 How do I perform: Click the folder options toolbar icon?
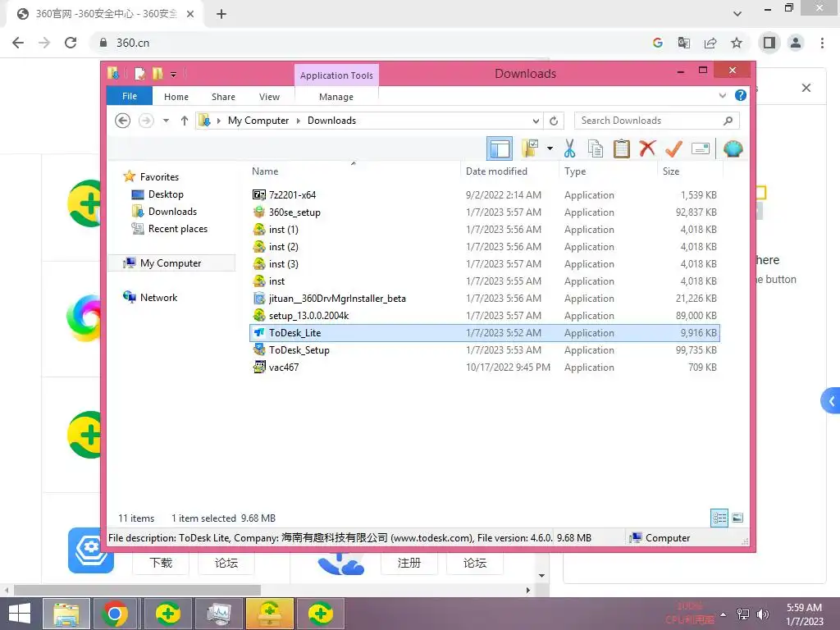coord(531,148)
